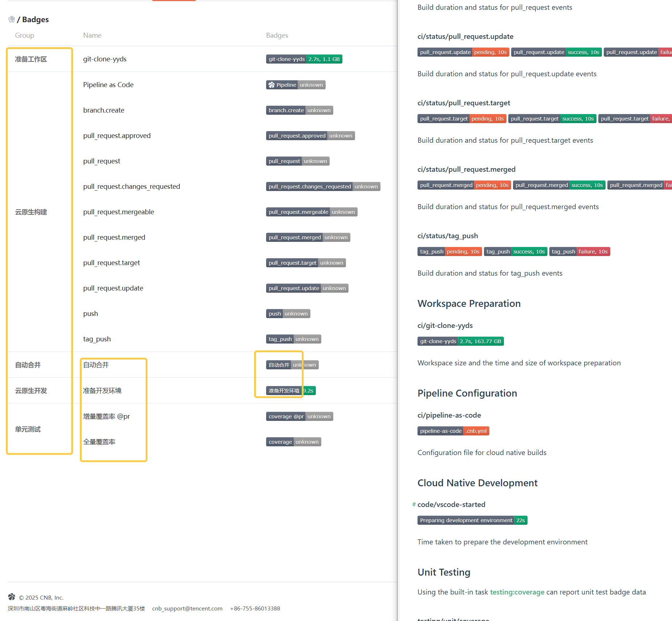Click the tag_push success, 10s badge
672x621 pixels.
[x=516, y=252]
